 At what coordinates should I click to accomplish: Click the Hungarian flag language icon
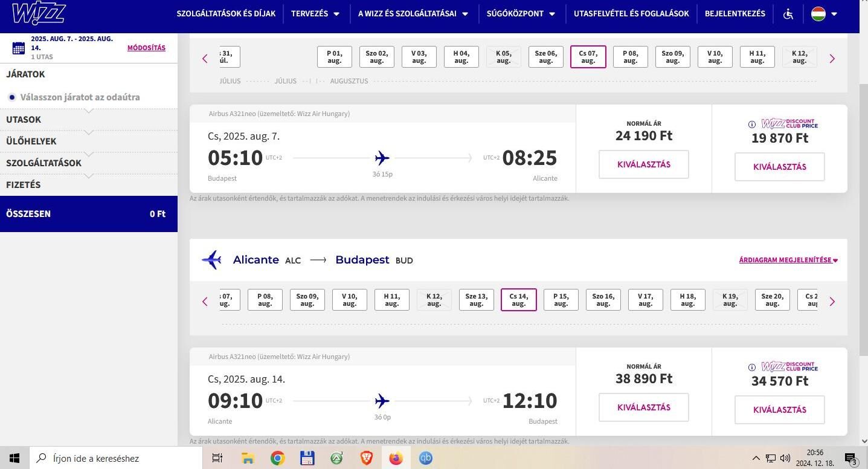pyautogui.click(x=818, y=14)
